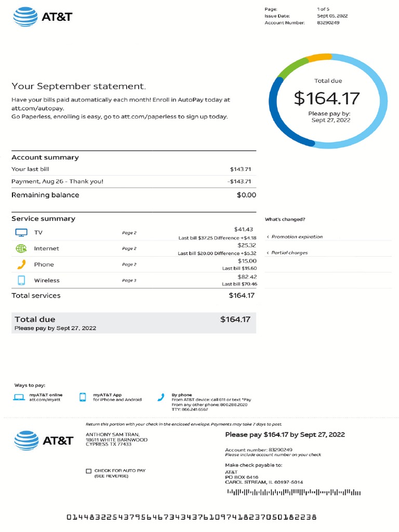Screen dimensions: 399x532
Task: Open the TV Page 2 reference
Action: pos(129,233)
